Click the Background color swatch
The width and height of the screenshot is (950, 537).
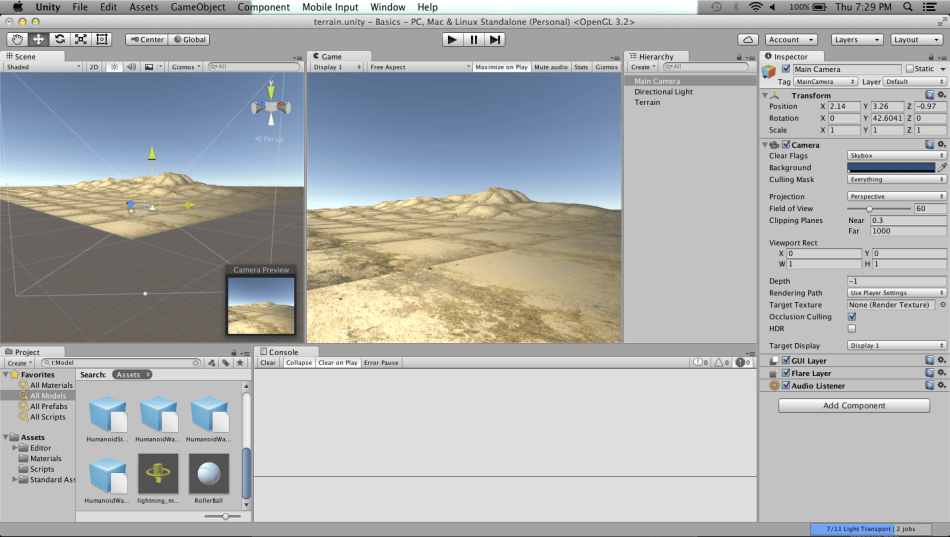coord(891,167)
